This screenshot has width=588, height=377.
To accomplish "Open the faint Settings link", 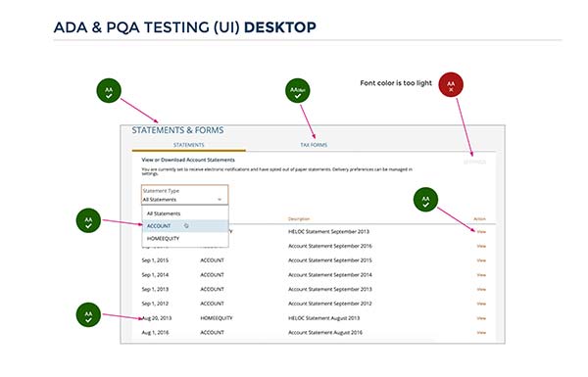I will click(474, 162).
